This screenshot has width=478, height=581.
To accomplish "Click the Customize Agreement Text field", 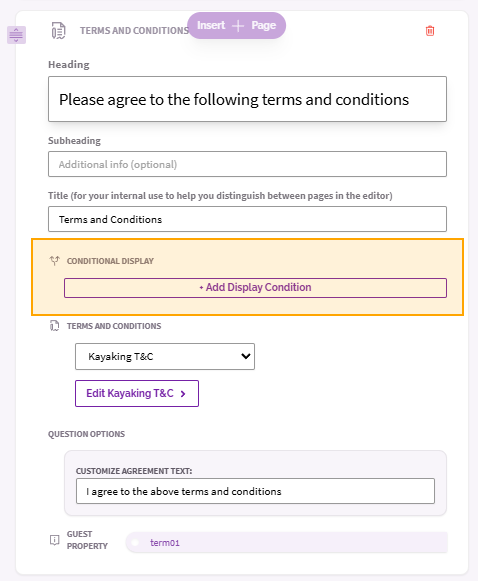I will pyautogui.click(x=255, y=491).
